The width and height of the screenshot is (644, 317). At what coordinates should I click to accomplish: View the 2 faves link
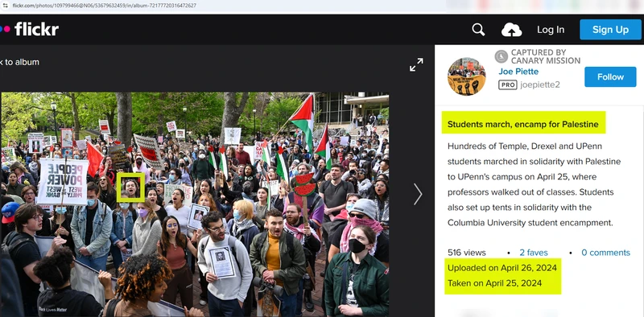[x=533, y=253]
